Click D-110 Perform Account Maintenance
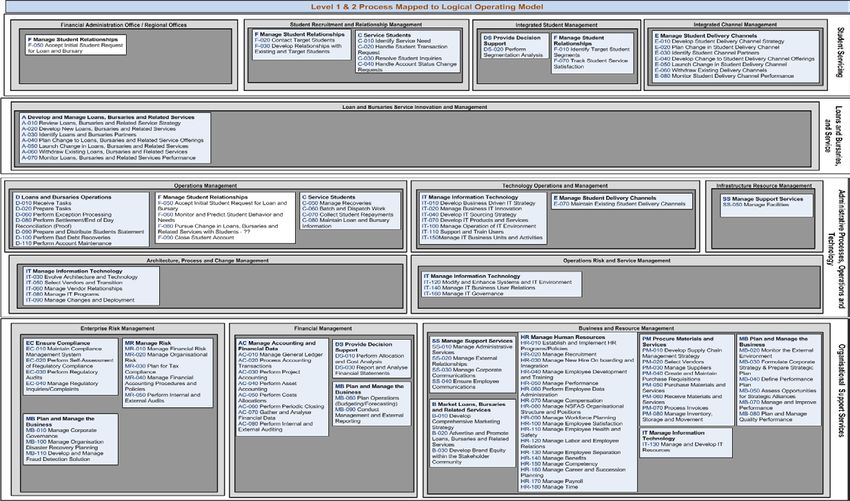Viewport: 850px width, 501px height. [x=63, y=243]
